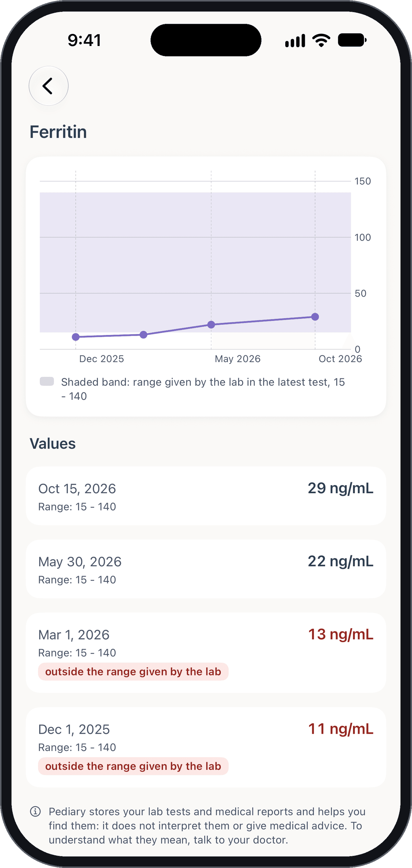Tap Dec 1 outside-range warning badge

pyautogui.click(x=133, y=766)
